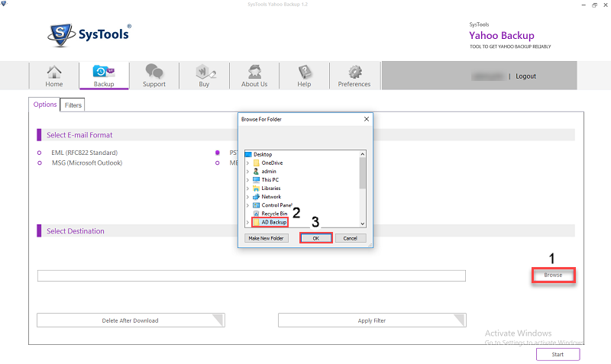Viewport: 611px width, 364px height.
Task: Expand the admin tree node
Action: 247,171
